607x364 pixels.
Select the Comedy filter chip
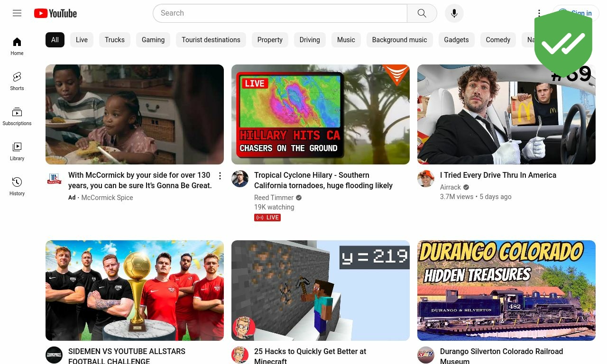[x=498, y=40]
